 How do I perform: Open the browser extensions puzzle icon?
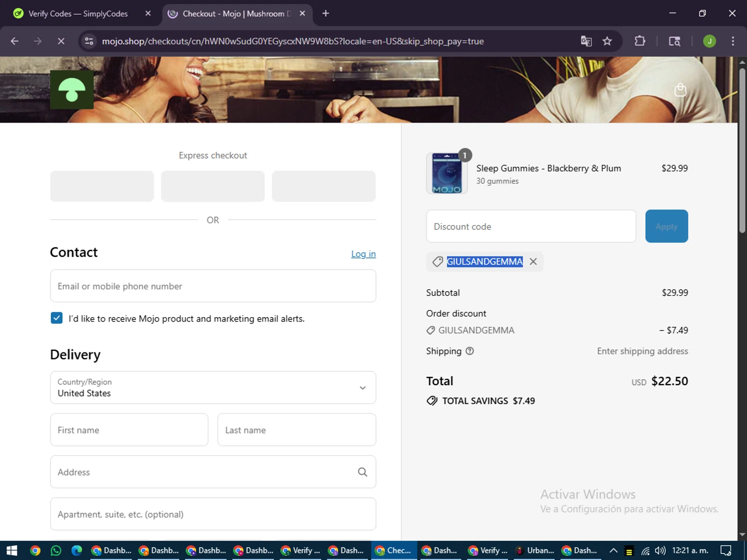click(640, 41)
